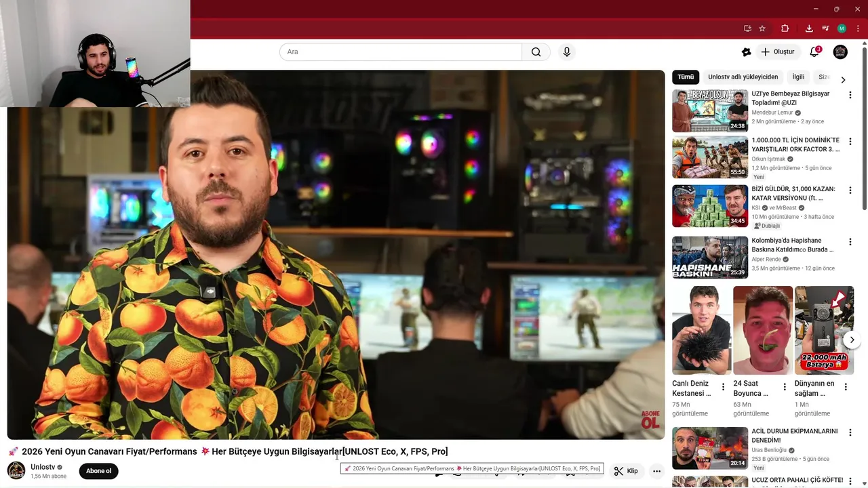Screen dimensions: 868x488
Task: Open the media controls icon in Chrome toolbar
Action: [825, 28]
